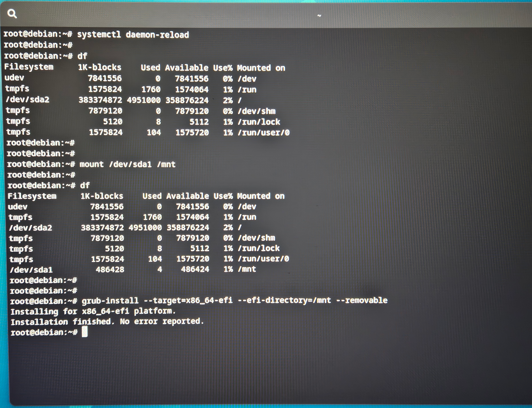Click the --efi-directory=/mnt option
532x408 pixels.
tap(284, 300)
